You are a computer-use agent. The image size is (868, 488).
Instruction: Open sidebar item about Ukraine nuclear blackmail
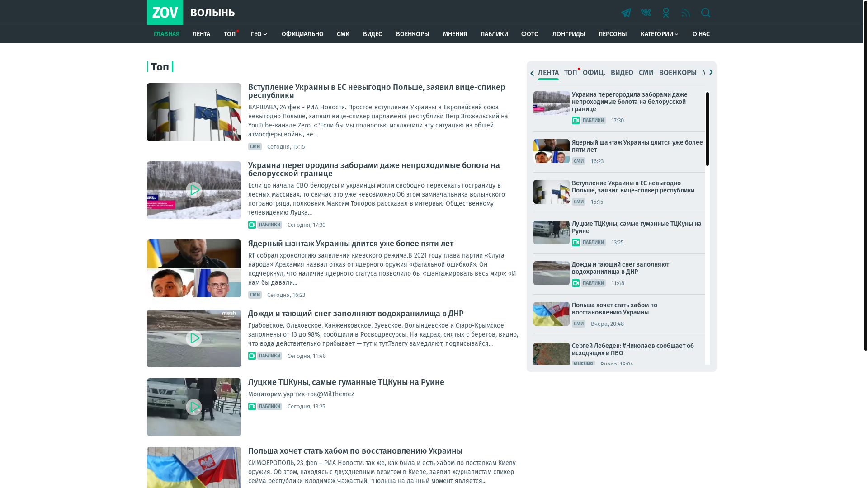(x=637, y=146)
